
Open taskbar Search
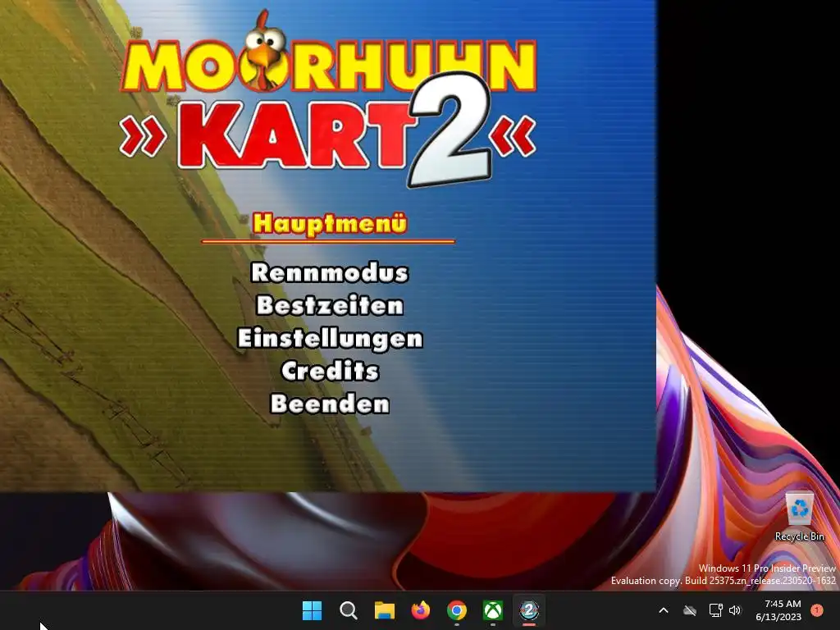point(348,610)
